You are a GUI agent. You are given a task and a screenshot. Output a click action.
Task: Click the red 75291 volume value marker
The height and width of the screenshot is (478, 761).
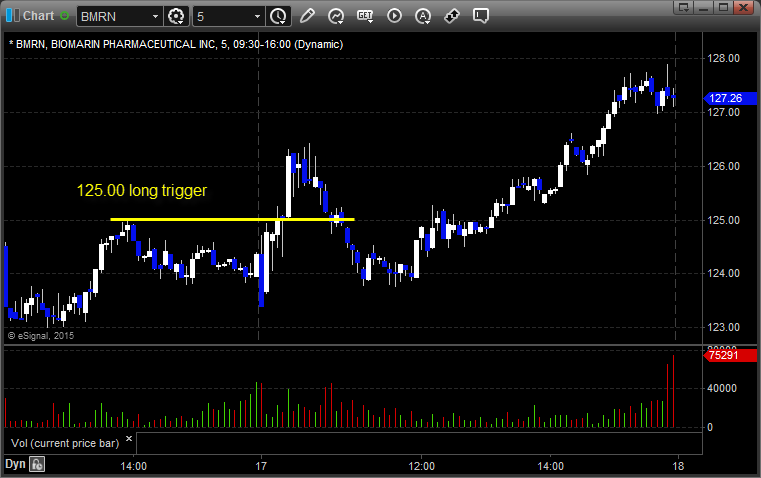pyautogui.click(x=730, y=355)
